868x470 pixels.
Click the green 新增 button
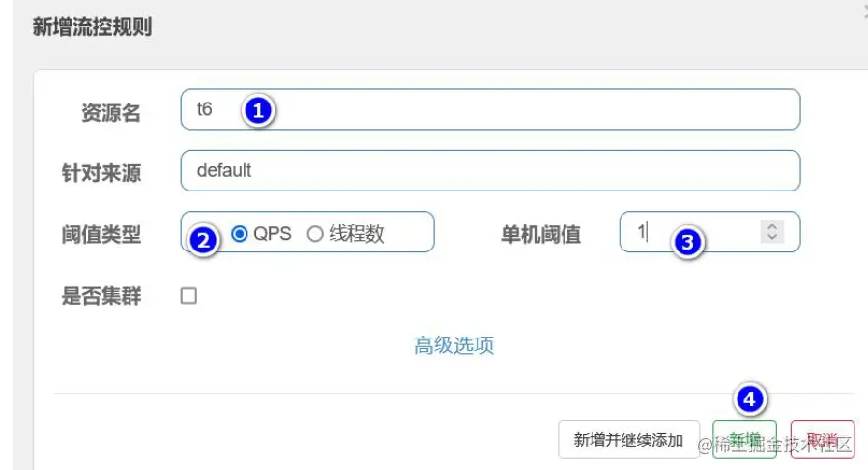pos(744,440)
